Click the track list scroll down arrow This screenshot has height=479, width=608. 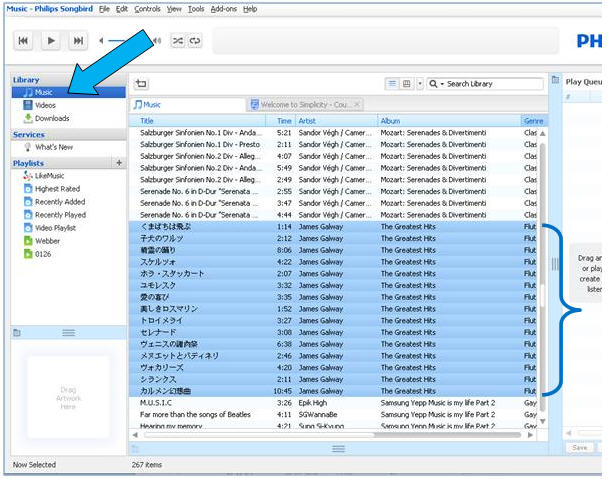click(543, 421)
